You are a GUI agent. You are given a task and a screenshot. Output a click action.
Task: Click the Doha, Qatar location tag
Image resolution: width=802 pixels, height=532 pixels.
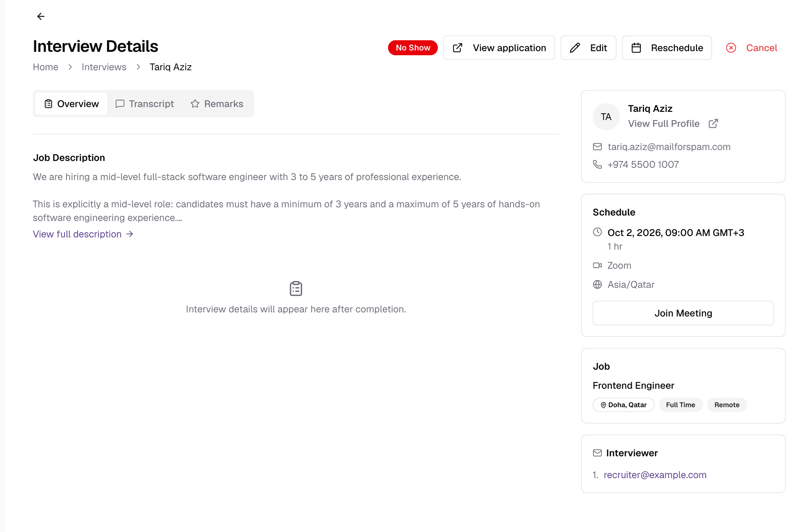[623, 405]
